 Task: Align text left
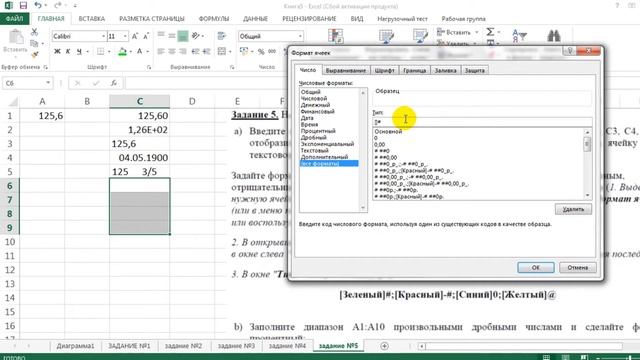161,51
